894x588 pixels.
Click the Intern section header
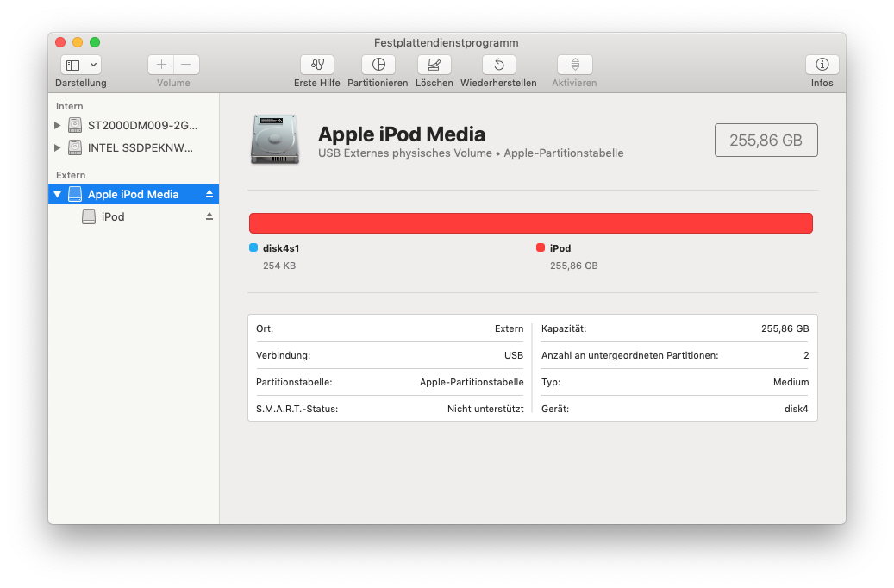point(70,106)
